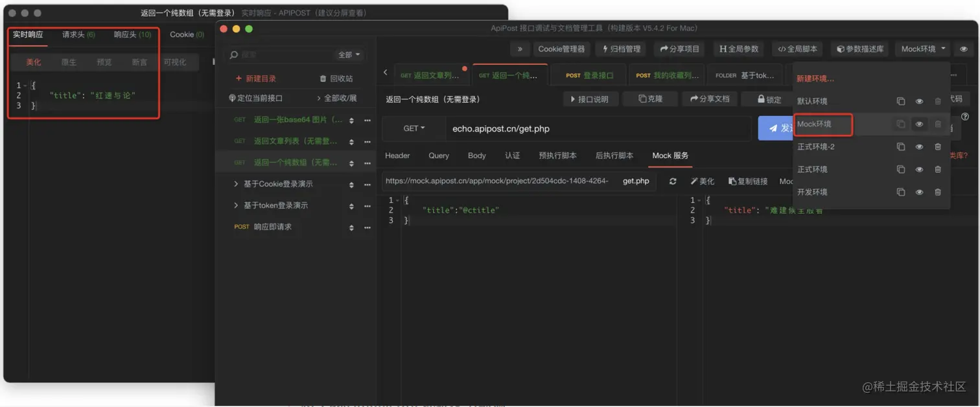980x407 pixels.
Task: Open the Cookie管理器 button
Action: pyautogui.click(x=561, y=49)
